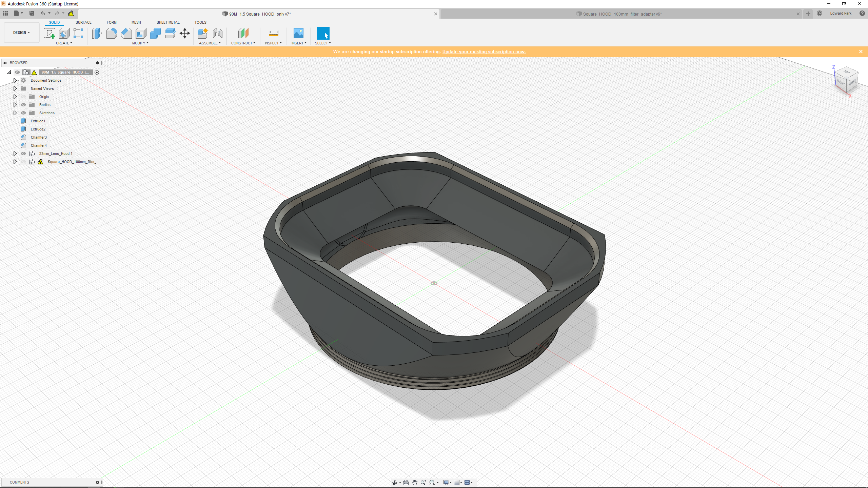Click the ViewCube TOP face

tap(847, 72)
